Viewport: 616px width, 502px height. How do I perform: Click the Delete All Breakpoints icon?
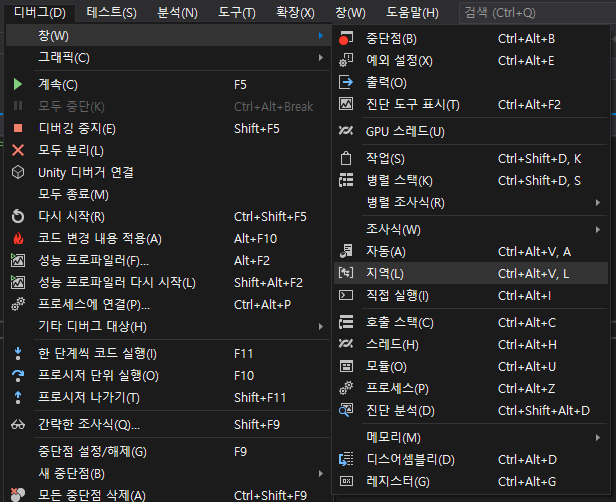[18, 495]
